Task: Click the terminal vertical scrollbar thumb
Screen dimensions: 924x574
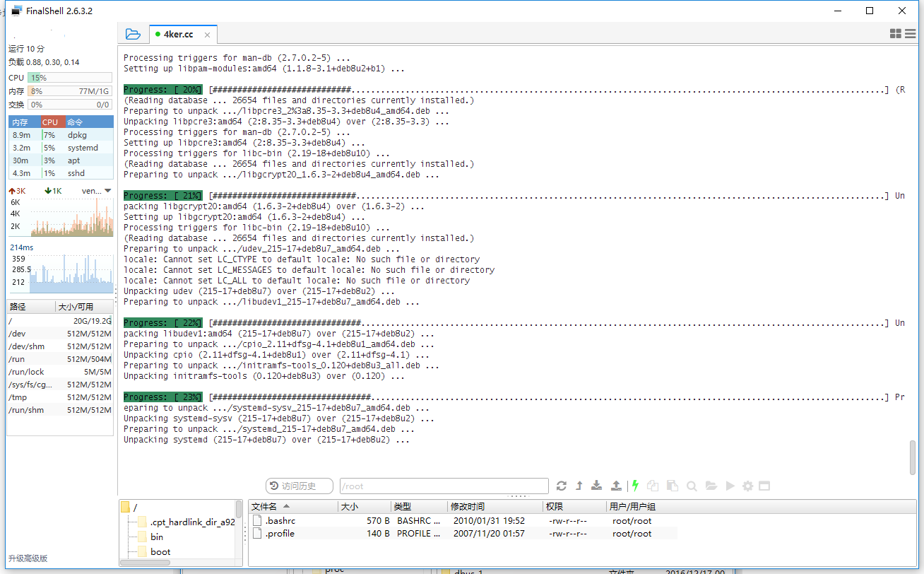Action: 913,457
